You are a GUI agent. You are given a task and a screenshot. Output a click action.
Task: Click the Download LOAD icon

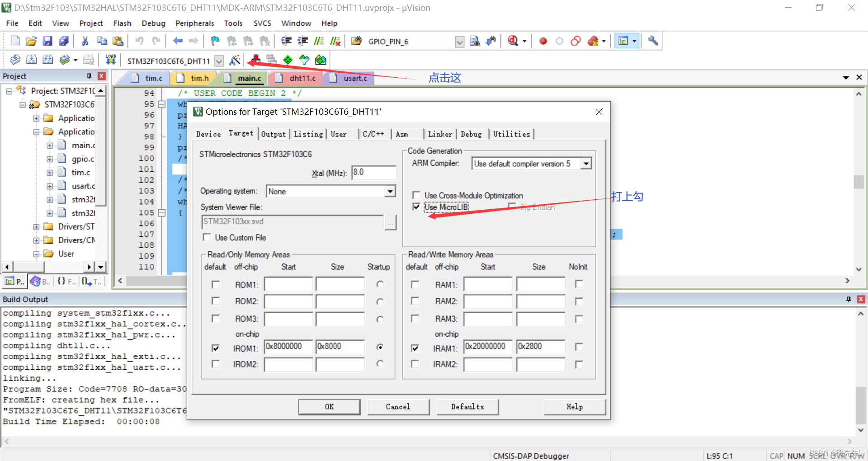tap(111, 60)
